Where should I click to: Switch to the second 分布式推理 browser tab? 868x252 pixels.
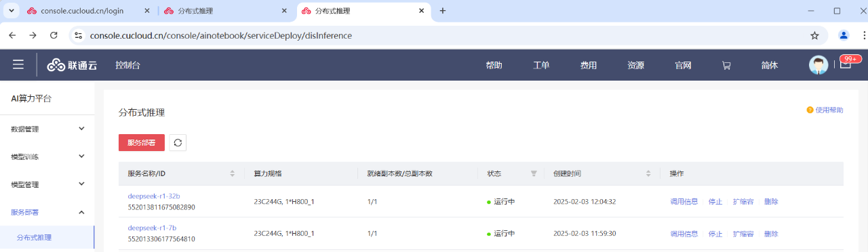(226, 11)
